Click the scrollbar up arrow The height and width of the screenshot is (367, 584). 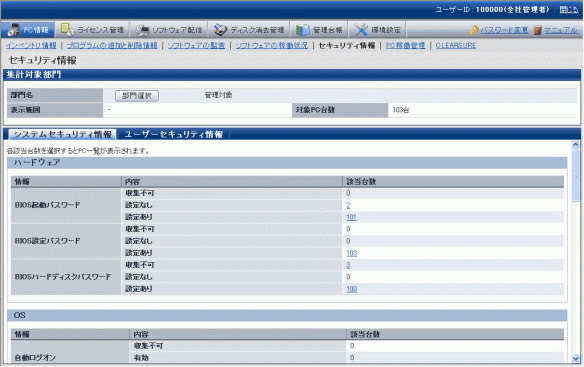(576, 145)
